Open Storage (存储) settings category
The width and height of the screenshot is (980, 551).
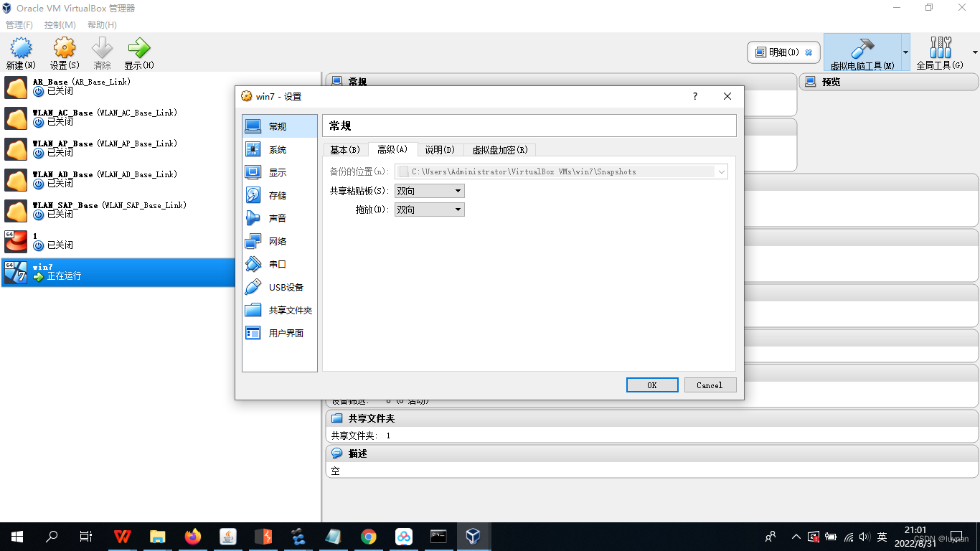(280, 195)
